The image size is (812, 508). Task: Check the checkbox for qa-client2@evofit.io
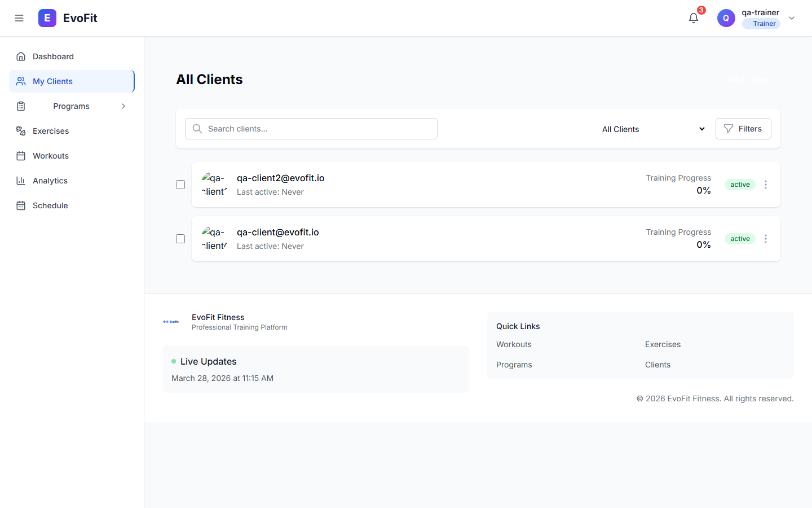pos(180,184)
